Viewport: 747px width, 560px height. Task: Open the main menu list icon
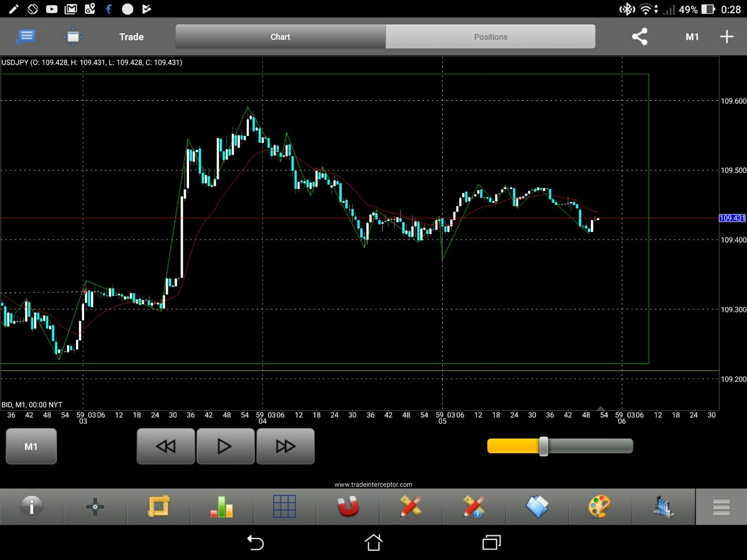point(26,36)
